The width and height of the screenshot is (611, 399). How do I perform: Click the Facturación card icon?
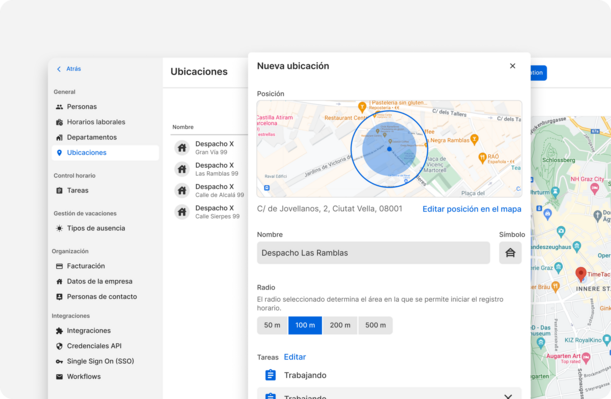[59, 266]
